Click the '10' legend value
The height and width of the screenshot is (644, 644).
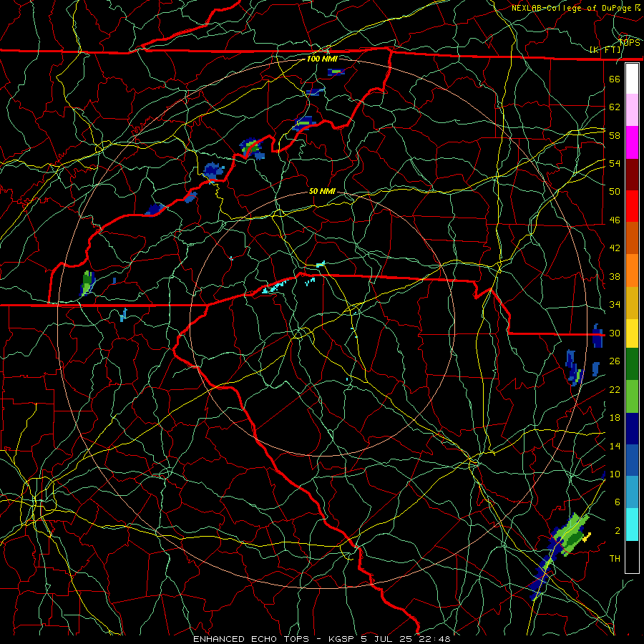tap(615, 474)
